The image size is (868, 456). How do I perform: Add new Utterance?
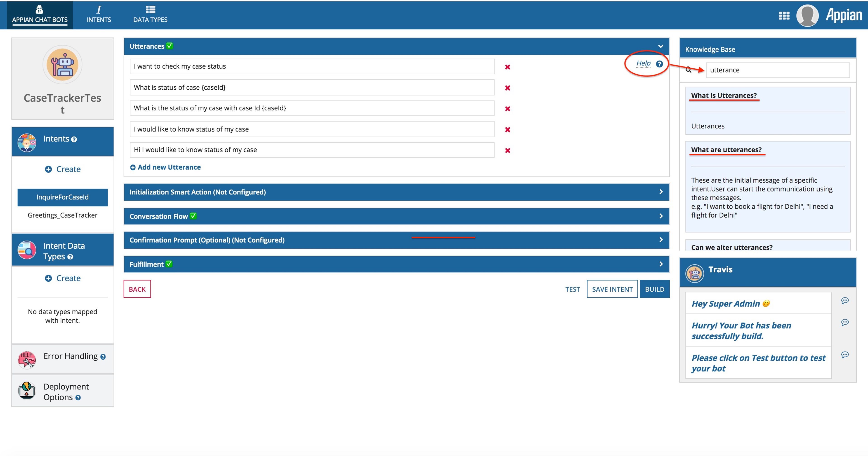(165, 167)
